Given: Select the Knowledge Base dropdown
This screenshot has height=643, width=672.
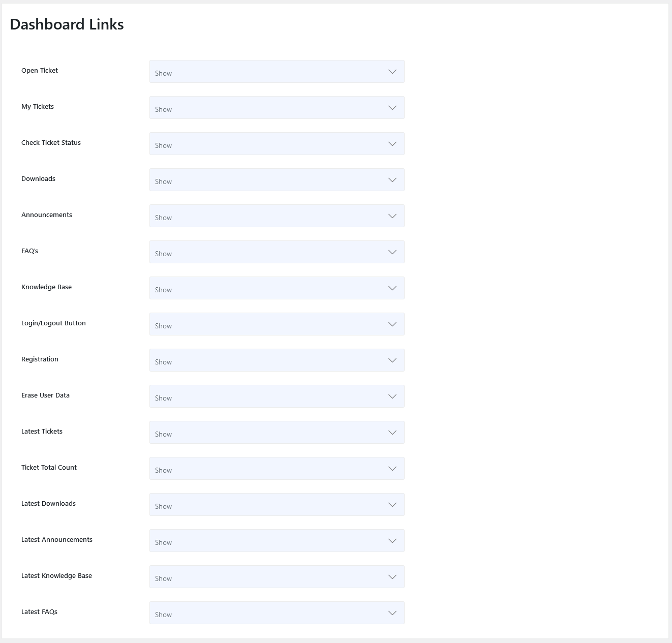Looking at the screenshot, I should (277, 288).
